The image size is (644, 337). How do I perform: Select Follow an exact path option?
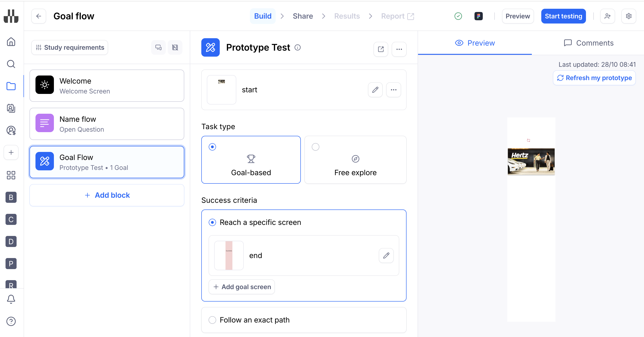click(212, 320)
